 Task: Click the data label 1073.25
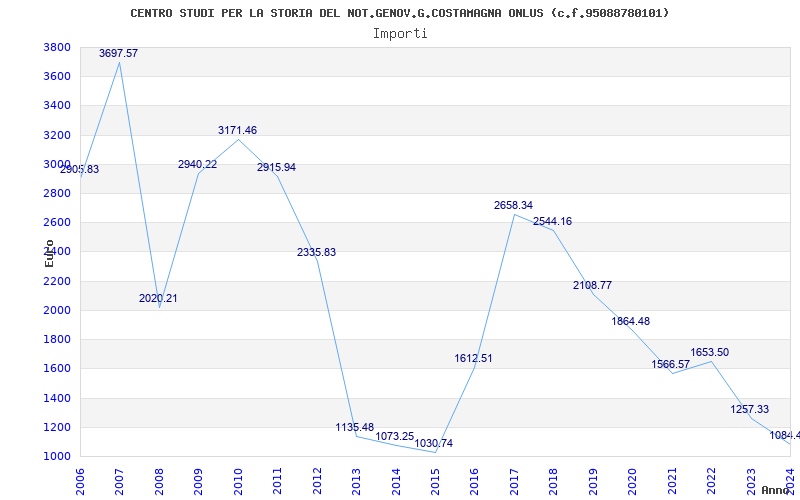tap(394, 436)
